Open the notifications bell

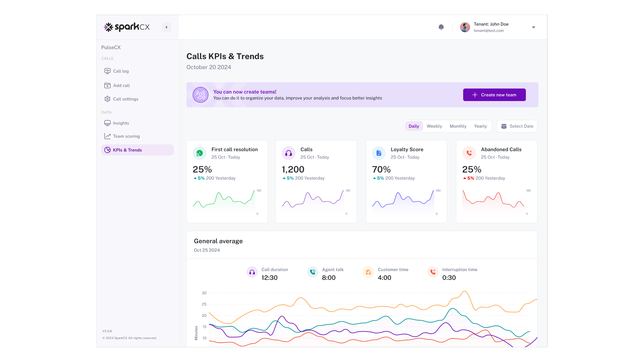441,27
